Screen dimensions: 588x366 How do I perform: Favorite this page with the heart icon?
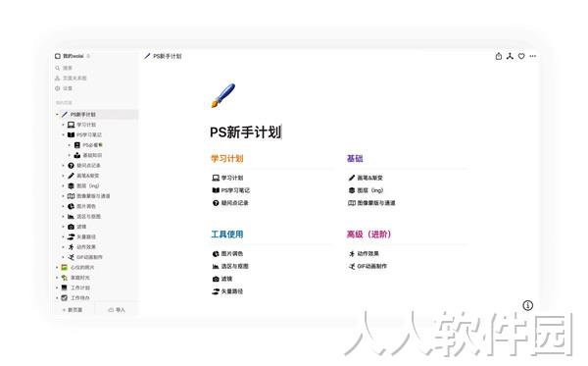click(x=521, y=56)
